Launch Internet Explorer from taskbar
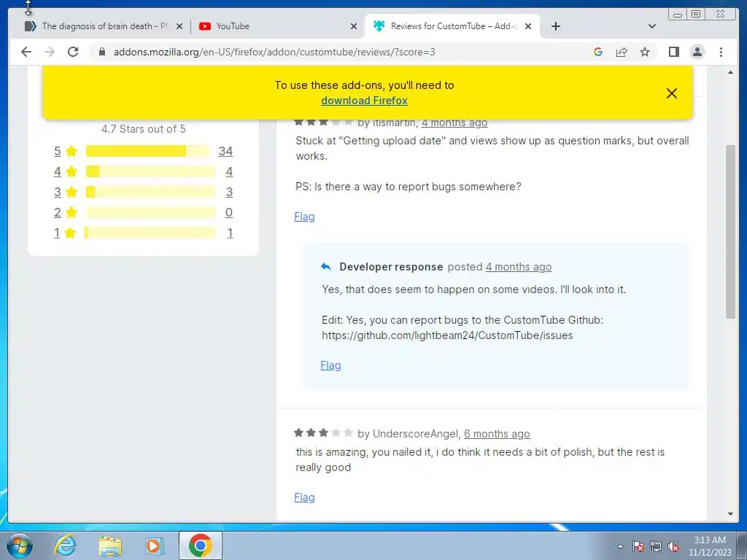This screenshot has width=747, height=560. (65, 545)
